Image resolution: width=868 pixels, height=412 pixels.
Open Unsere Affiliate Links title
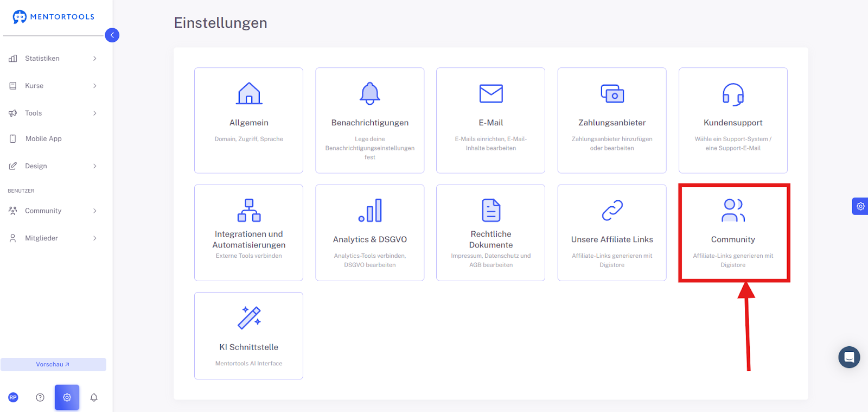click(612, 239)
